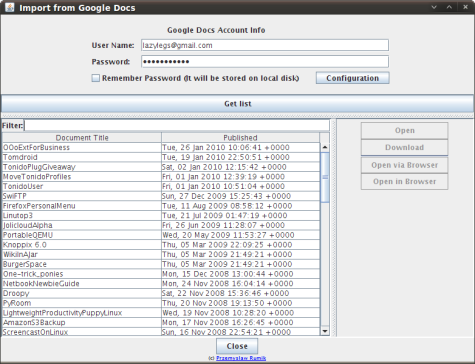Focus the User Name field

point(265,45)
